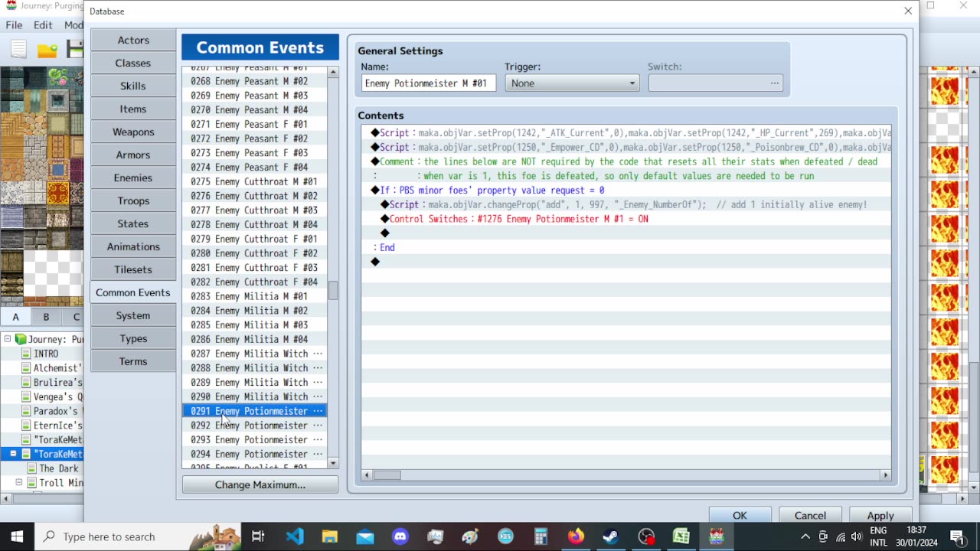980x551 pixels.
Task: Click the map icon for INTRO
Action: [x=26, y=354]
